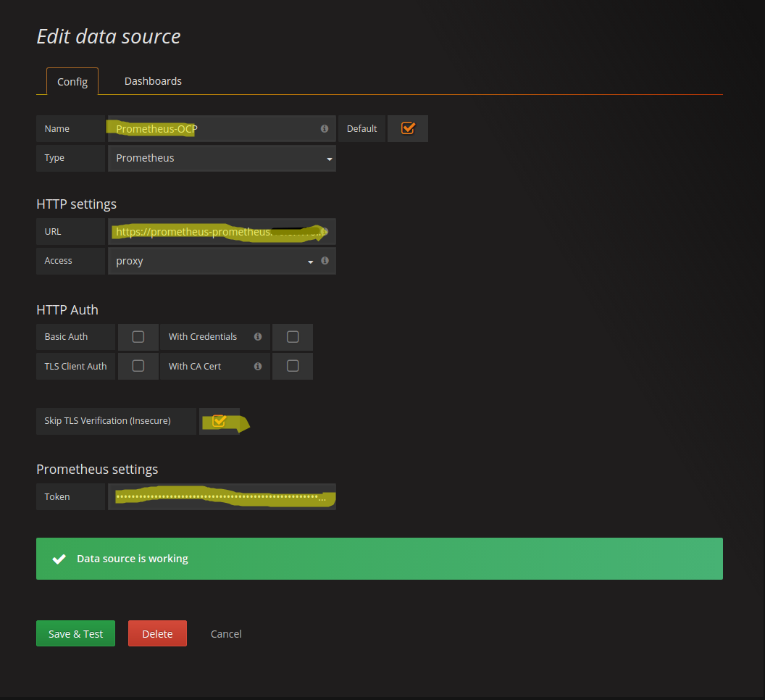Viewport: 765px width, 700px height.
Task: Click the Save & Test button
Action: (x=75, y=633)
